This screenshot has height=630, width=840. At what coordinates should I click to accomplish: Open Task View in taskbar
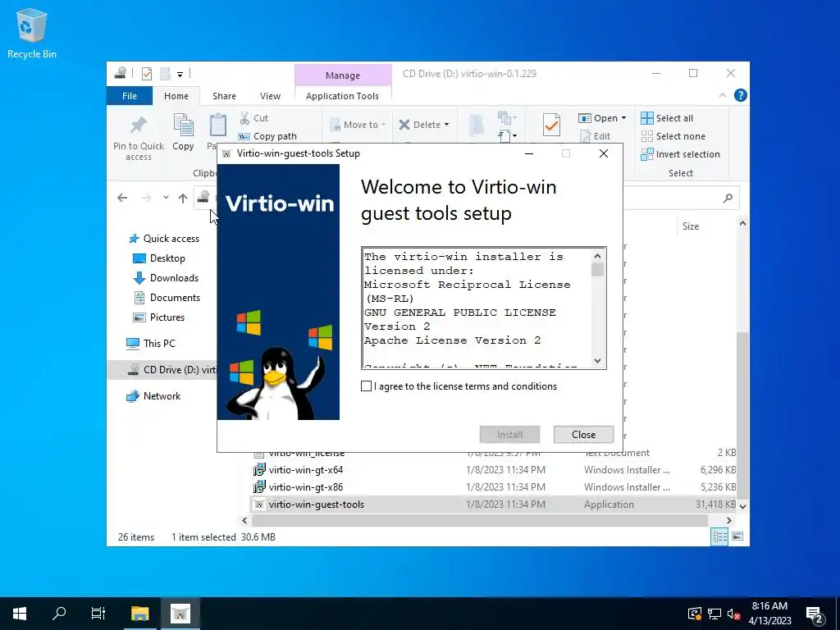click(98, 614)
